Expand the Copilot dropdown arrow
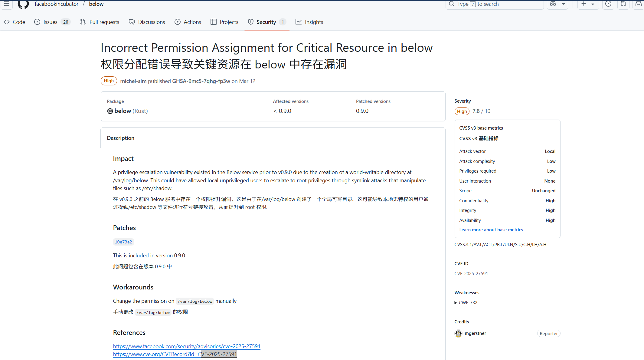Viewport: 644px width, 360px height. [564, 4]
